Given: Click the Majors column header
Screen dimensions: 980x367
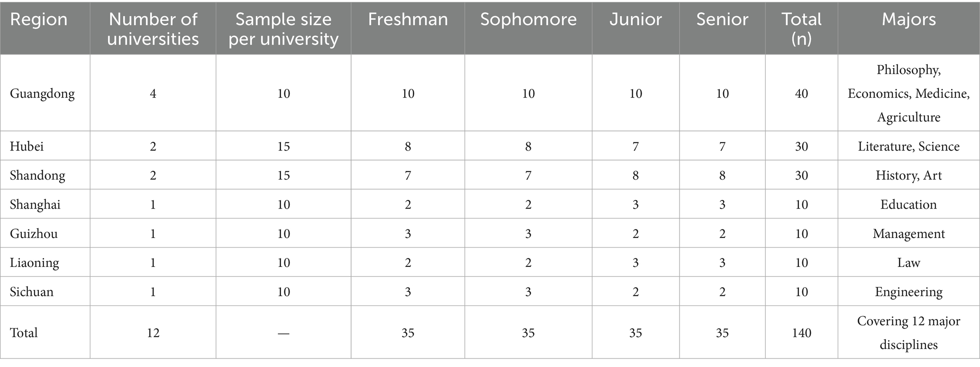Looking at the screenshot, I should [x=908, y=19].
